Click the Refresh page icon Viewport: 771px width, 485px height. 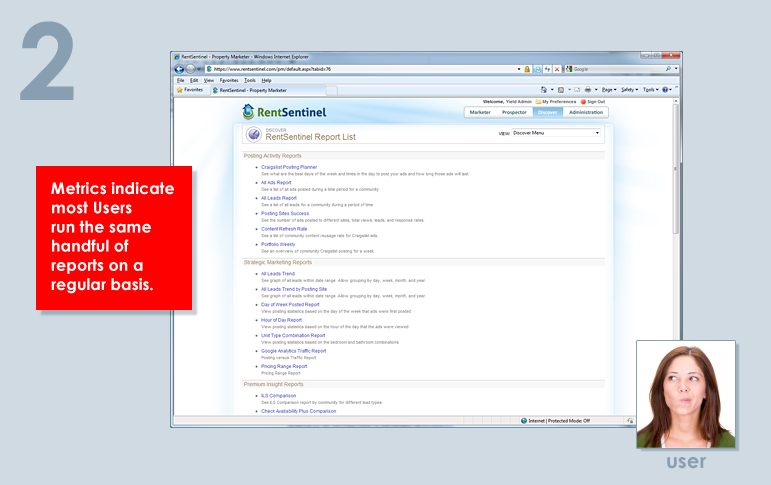pyautogui.click(x=546, y=69)
